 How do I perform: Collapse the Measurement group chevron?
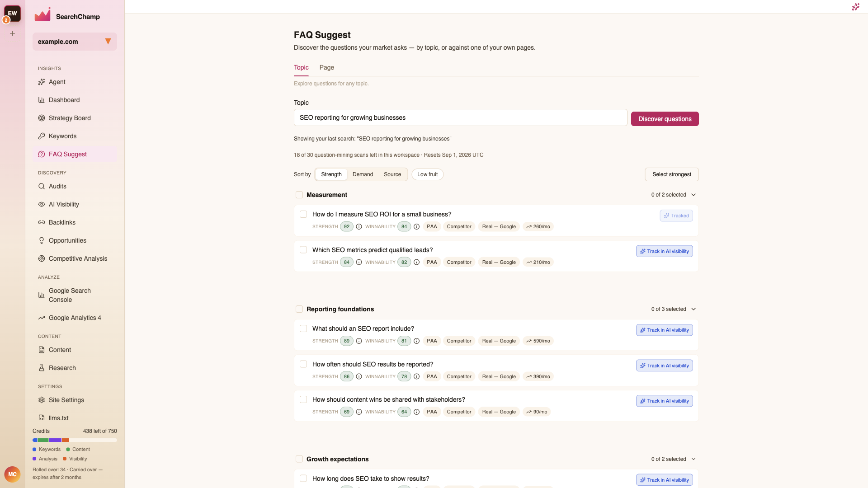pos(693,195)
